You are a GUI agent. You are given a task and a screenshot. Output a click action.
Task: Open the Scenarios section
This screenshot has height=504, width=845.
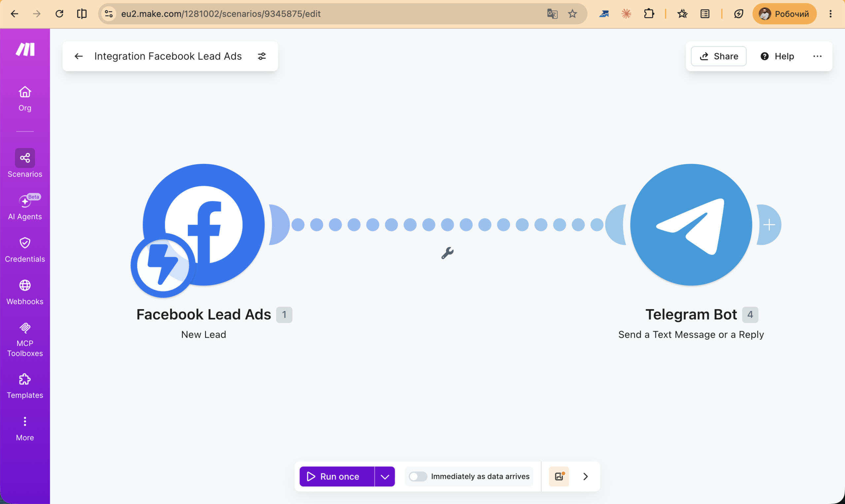25,163
